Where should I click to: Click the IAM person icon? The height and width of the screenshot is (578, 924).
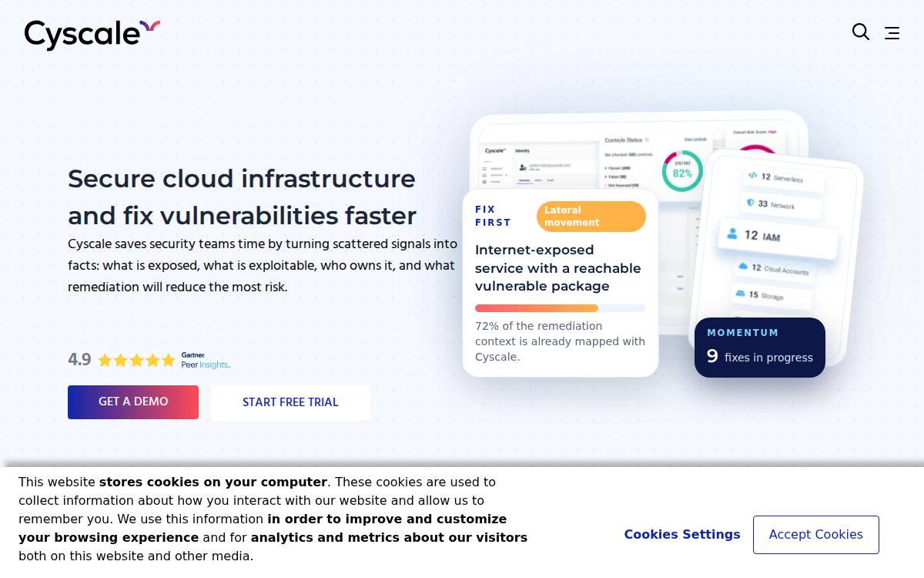[732, 234]
